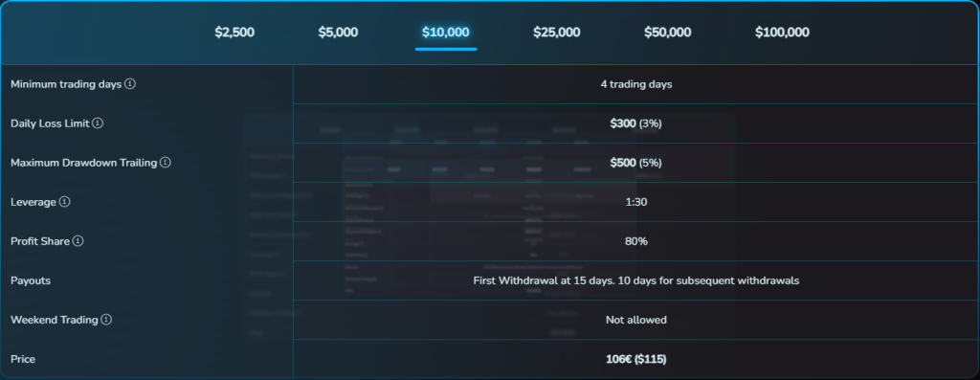Image resolution: width=980 pixels, height=380 pixels.
Task: Switch to the $50,000 tab
Action: click(x=667, y=33)
